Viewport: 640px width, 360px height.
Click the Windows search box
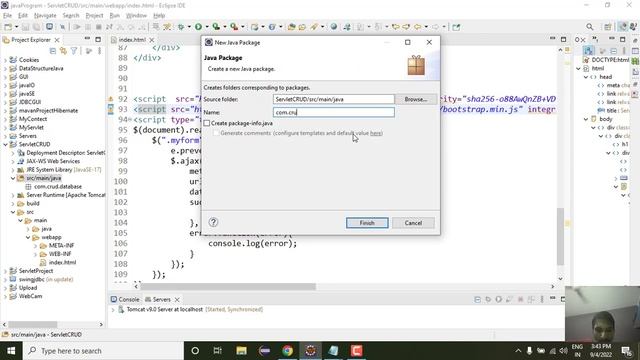(x=102, y=351)
